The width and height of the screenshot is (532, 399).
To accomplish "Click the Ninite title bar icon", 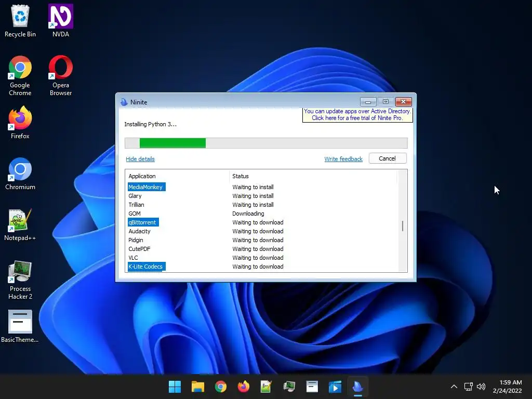I will click(x=124, y=102).
